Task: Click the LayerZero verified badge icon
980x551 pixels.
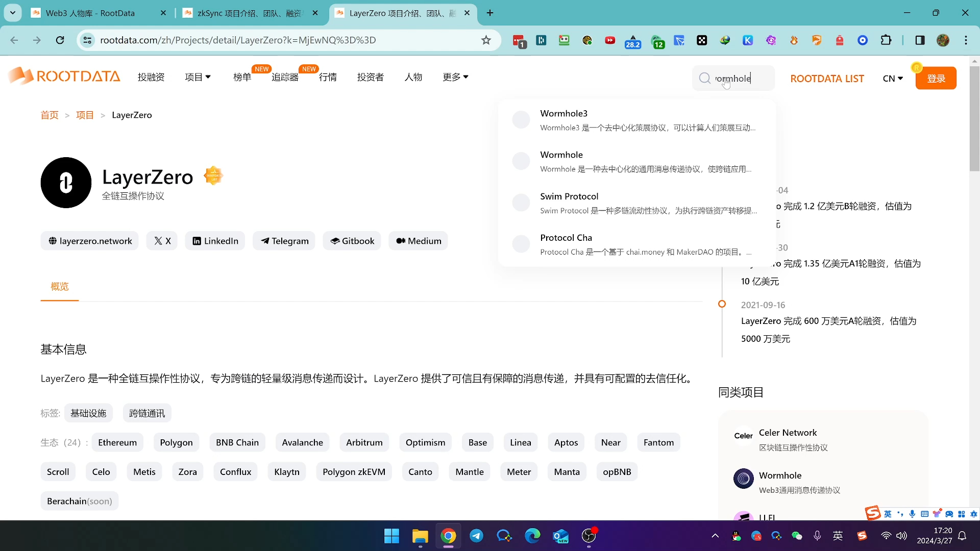Action: [213, 175]
